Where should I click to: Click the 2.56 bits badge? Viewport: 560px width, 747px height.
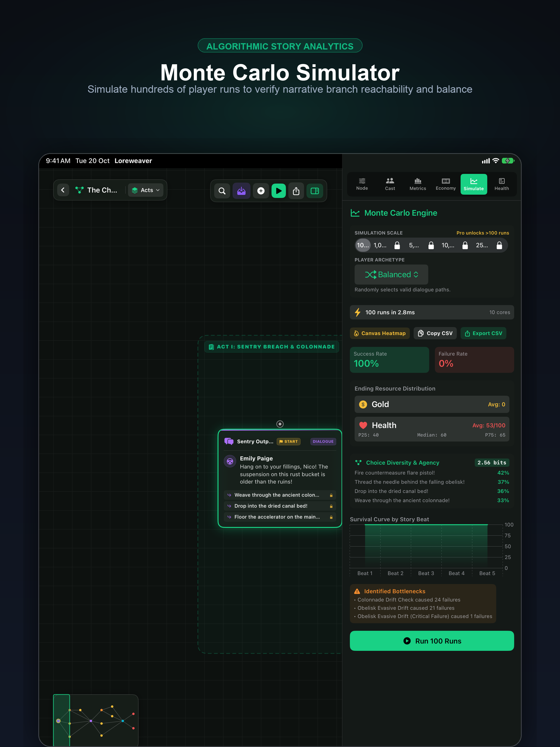[492, 463]
